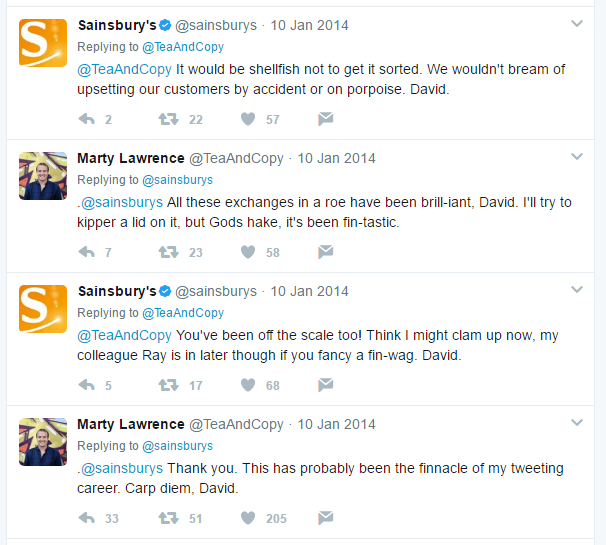The height and width of the screenshot is (545, 606).
Task: Retweet the shellfish pun tweet
Action: click(169, 119)
